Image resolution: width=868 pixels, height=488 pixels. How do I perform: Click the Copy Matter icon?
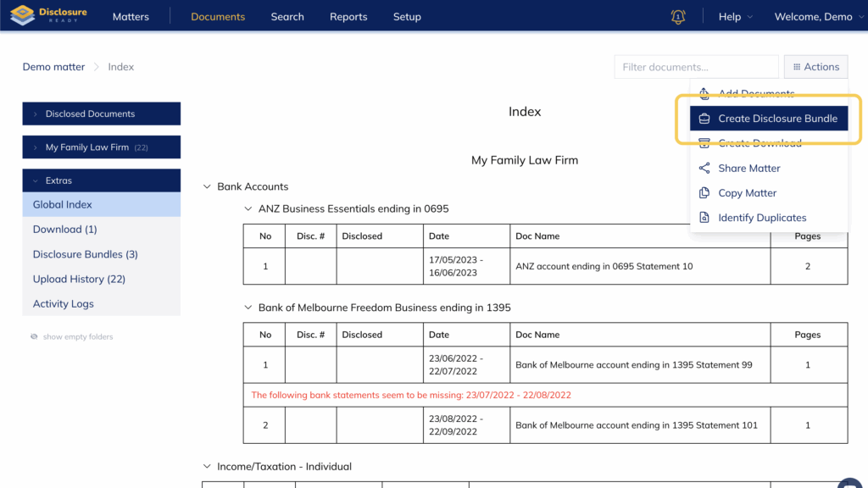click(704, 193)
